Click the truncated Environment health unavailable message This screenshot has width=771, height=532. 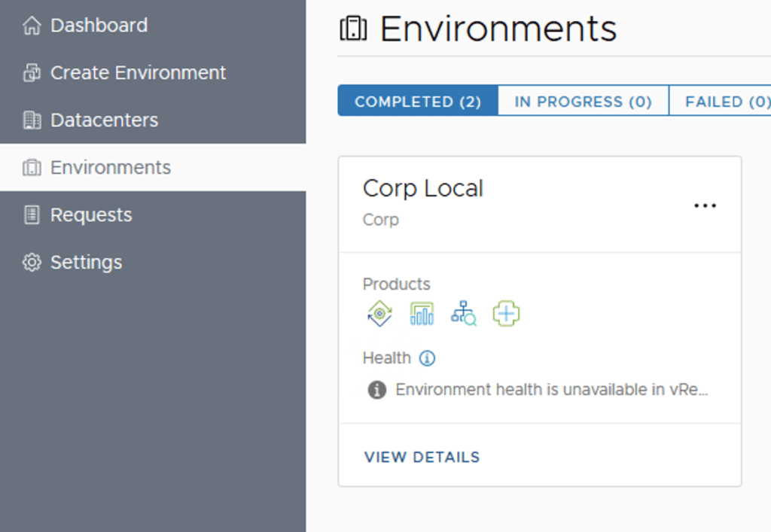(552, 390)
